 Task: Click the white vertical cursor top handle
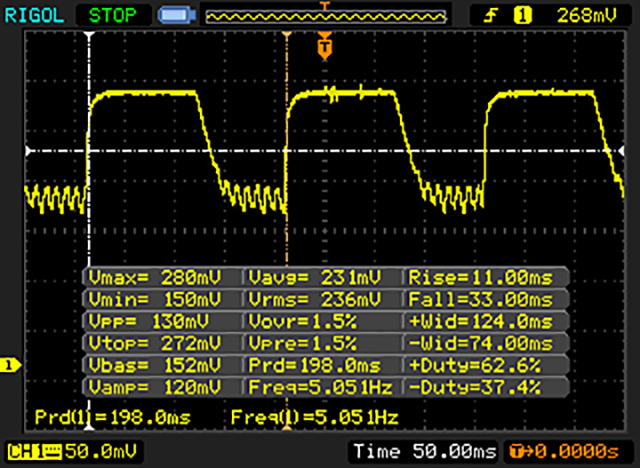click(x=89, y=35)
